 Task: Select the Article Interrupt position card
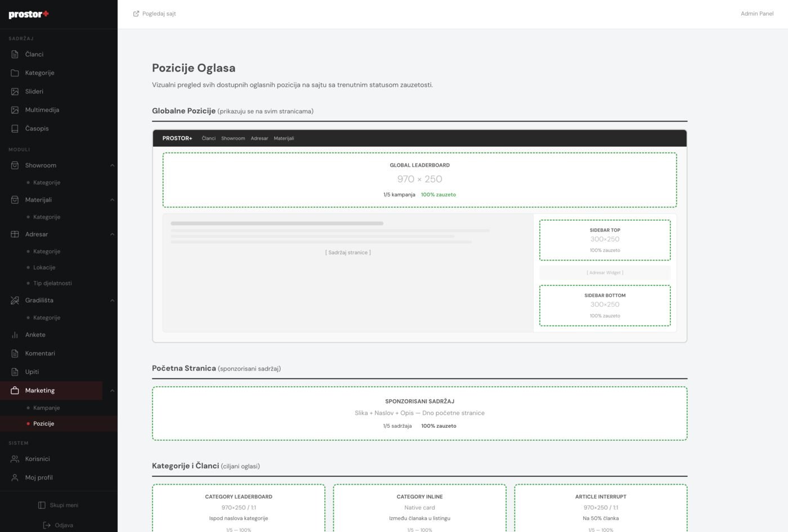pyautogui.click(x=601, y=508)
